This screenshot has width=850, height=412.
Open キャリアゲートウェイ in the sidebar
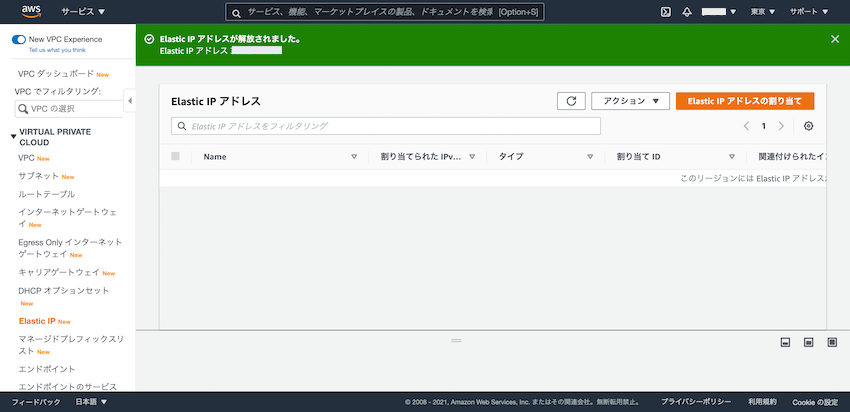pos(59,272)
